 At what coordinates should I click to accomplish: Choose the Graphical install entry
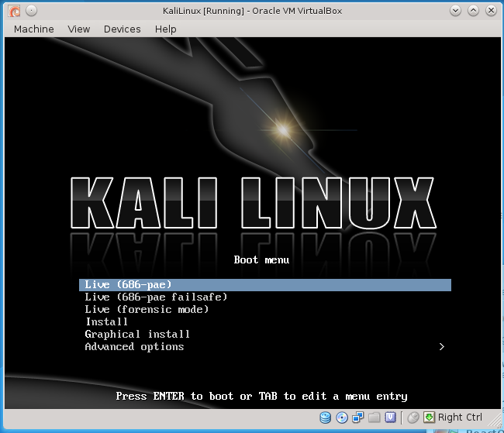point(265,335)
